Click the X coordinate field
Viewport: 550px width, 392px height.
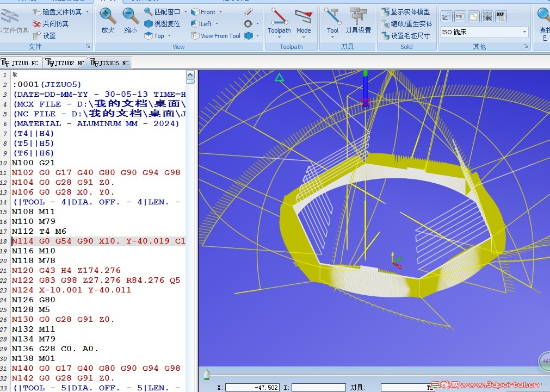(252, 388)
